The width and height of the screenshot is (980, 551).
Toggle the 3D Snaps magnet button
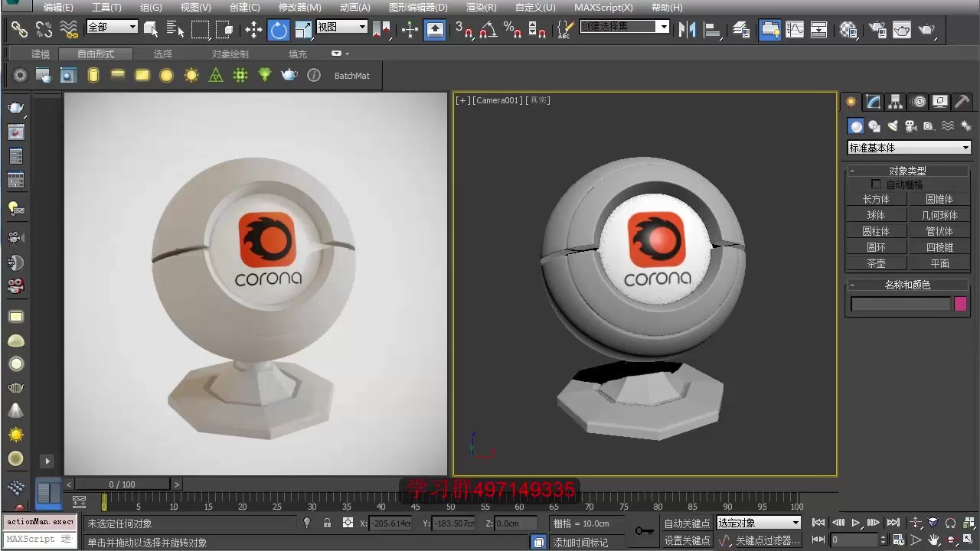(464, 30)
